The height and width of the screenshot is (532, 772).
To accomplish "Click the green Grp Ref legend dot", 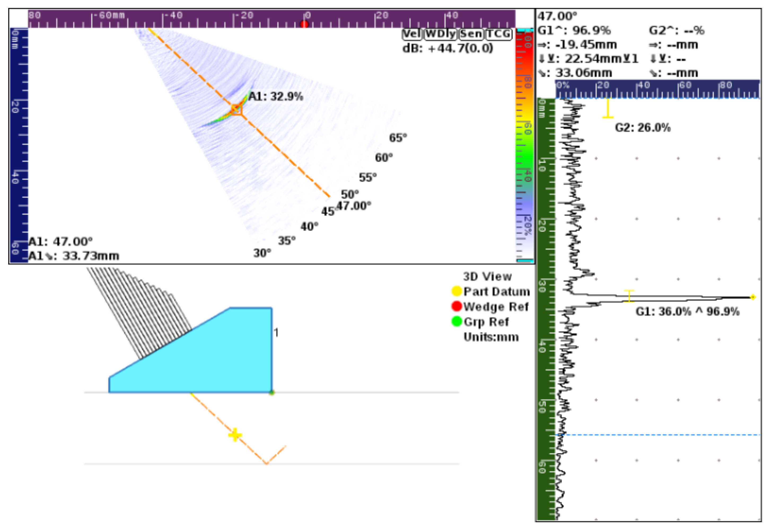I will 456,321.
